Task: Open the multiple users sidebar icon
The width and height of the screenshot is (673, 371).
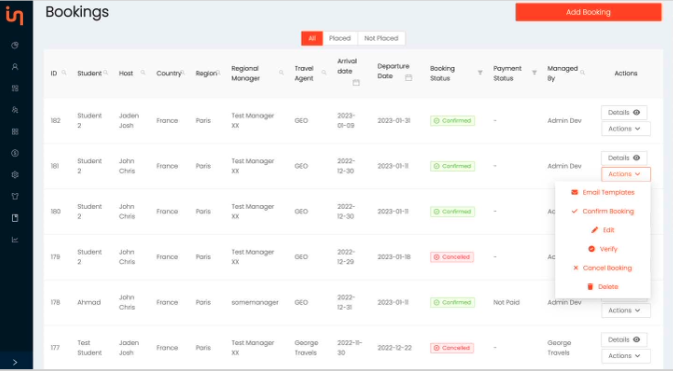Action: tap(15, 110)
